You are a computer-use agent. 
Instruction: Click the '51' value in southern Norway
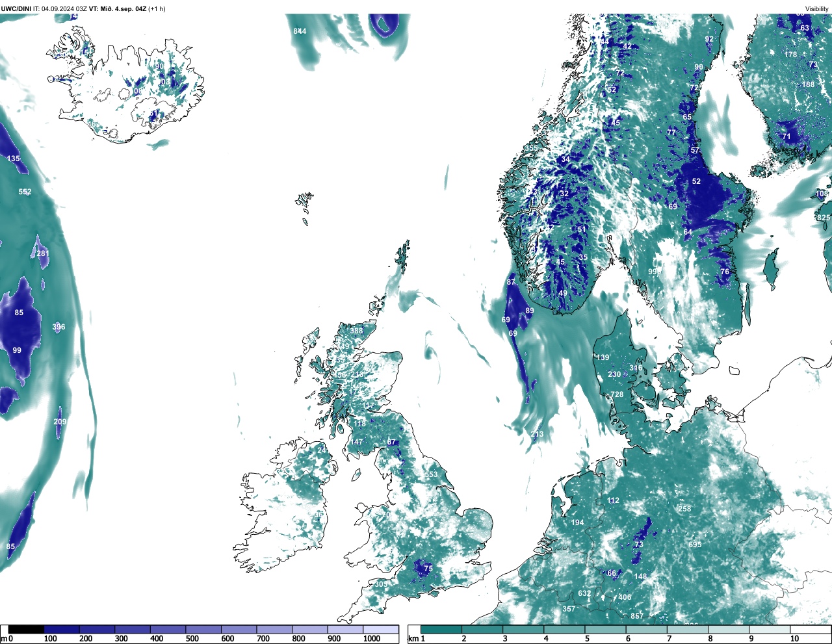582,229
